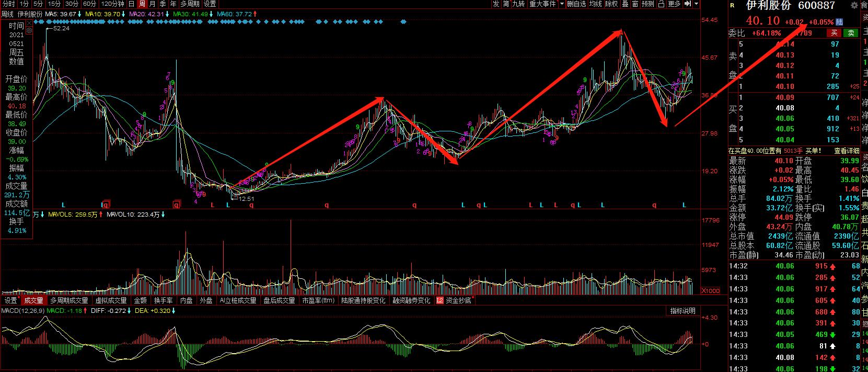This screenshot has width=868, height=372.
Task: Click the 陆 stock connect badge
Action: pyautogui.click(x=839, y=22)
